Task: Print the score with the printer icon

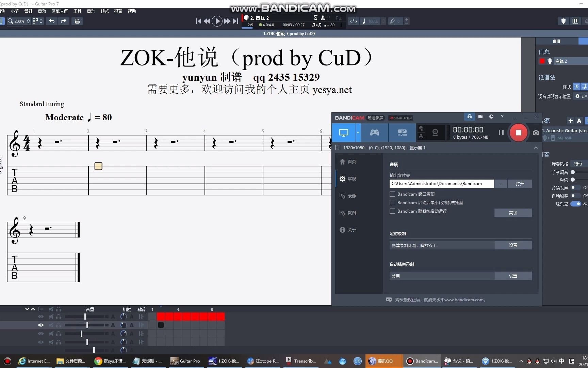Action: click(x=77, y=21)
